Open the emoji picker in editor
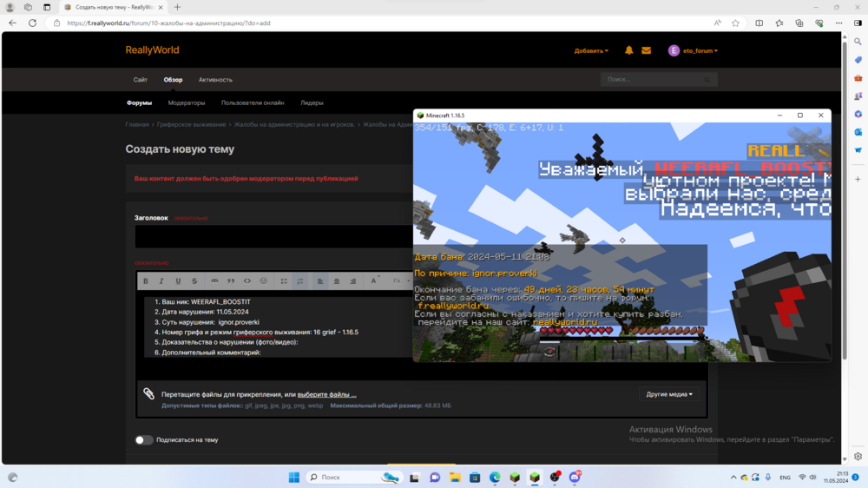 [264, 280]
